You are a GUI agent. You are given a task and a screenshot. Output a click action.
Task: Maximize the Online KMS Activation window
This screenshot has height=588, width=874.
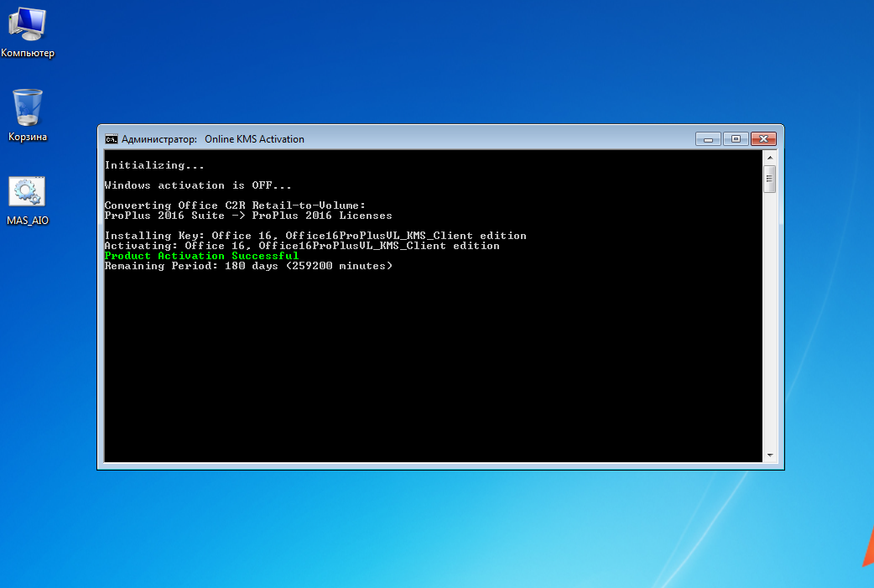tap(736, 139)
